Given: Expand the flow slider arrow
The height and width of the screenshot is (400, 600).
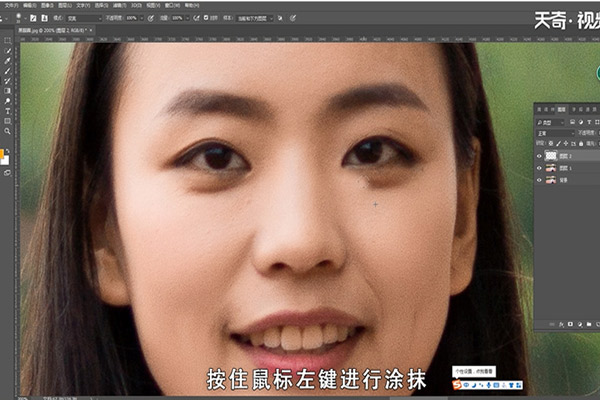Looking at the screenshot, I should coord(188,18).
